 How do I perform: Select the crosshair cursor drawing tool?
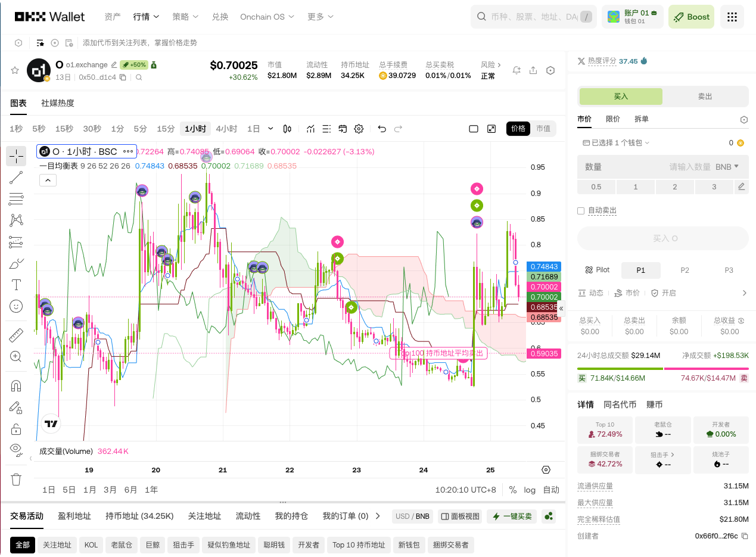(16, 156)
